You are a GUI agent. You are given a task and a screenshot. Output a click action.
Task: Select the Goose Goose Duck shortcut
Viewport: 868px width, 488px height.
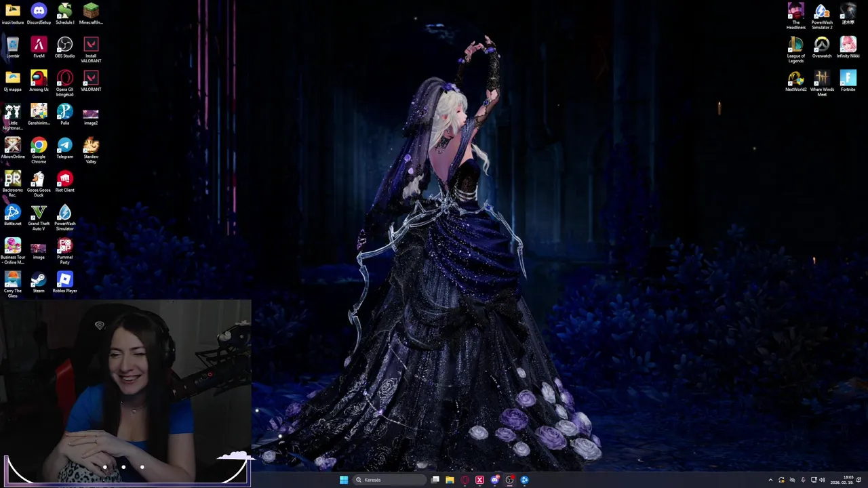point(39,184)
